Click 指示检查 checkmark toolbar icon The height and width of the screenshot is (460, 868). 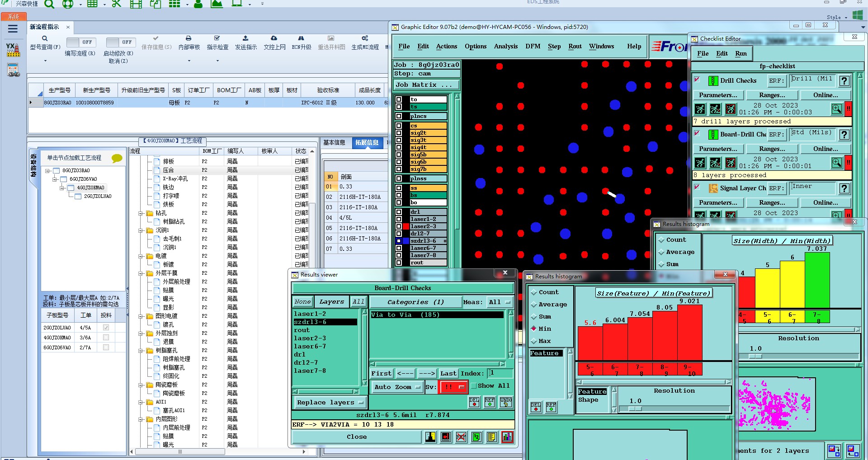click(x=217, y=38)
